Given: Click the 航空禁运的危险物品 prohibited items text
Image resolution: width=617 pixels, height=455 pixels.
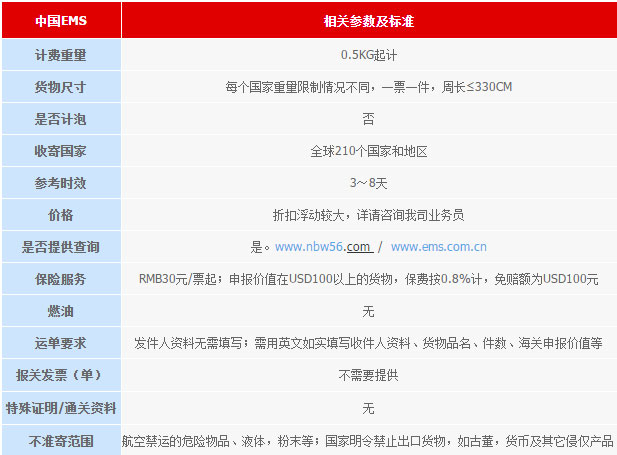Looking at the screenshot, I should click(x=369, y=441).
